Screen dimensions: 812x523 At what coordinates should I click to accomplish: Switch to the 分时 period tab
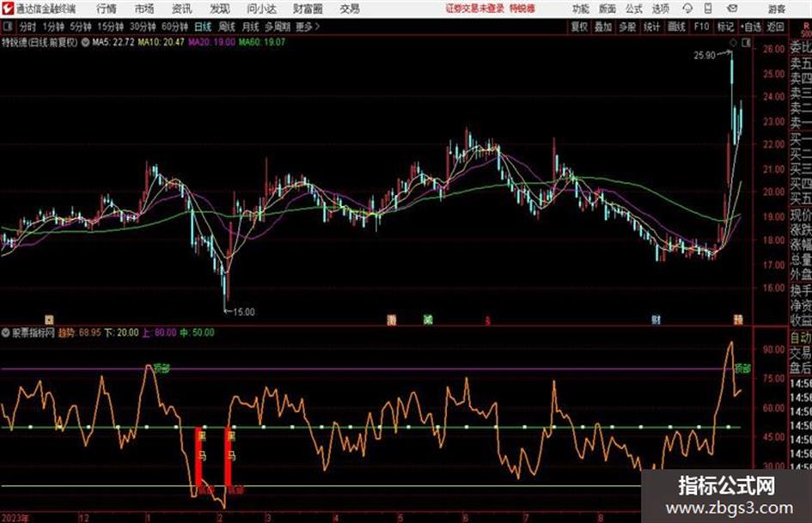28,27
